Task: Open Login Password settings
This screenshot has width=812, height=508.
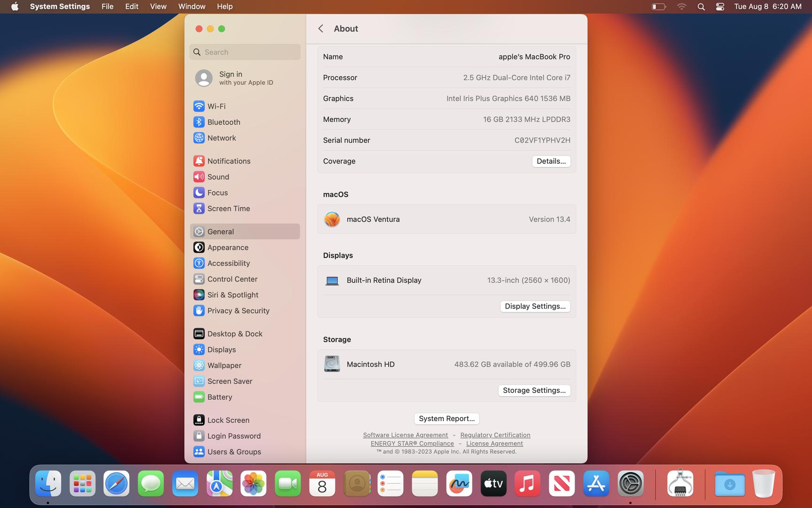Action: click(244, 436)
